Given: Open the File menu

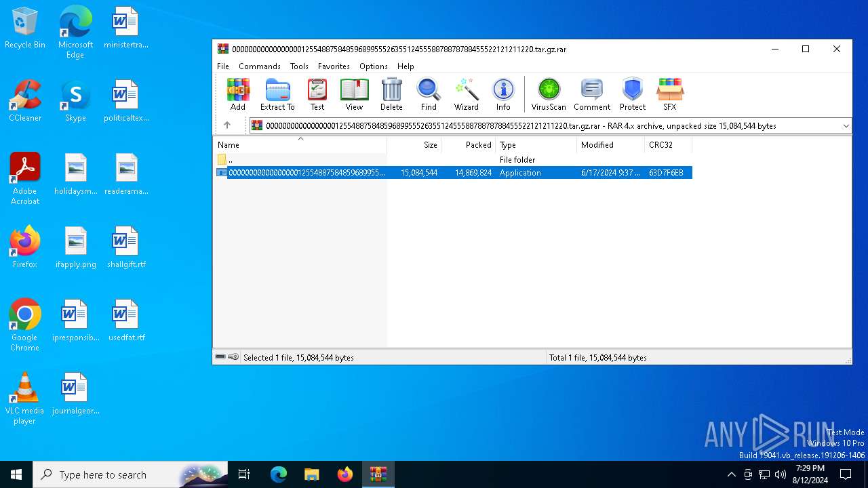Looking at the screenshot, I should 223,66.
